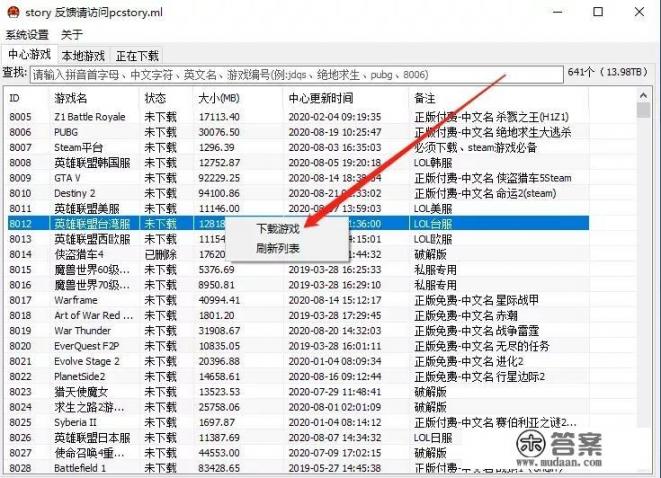Viewport: 661px width, 478px height.
Task: Select the War Thunder row
Action: point(298,330)
